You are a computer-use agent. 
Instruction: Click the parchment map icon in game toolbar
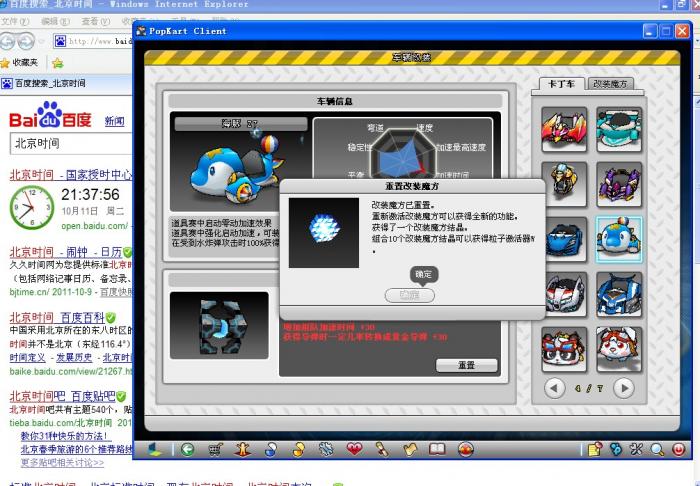pos(409,449)
